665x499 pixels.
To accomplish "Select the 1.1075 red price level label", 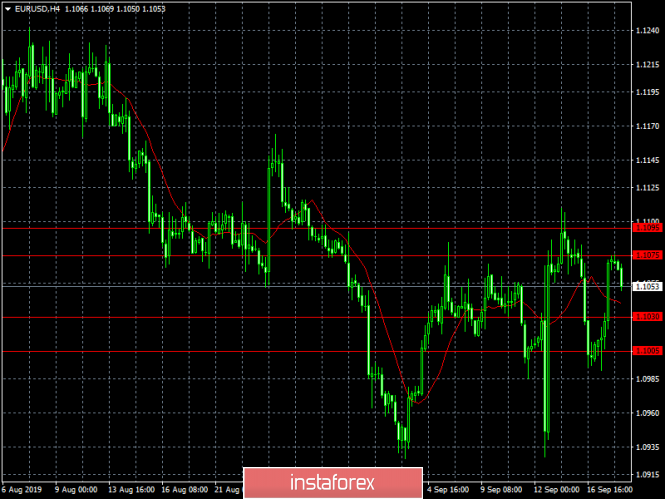I will (648, 256).
